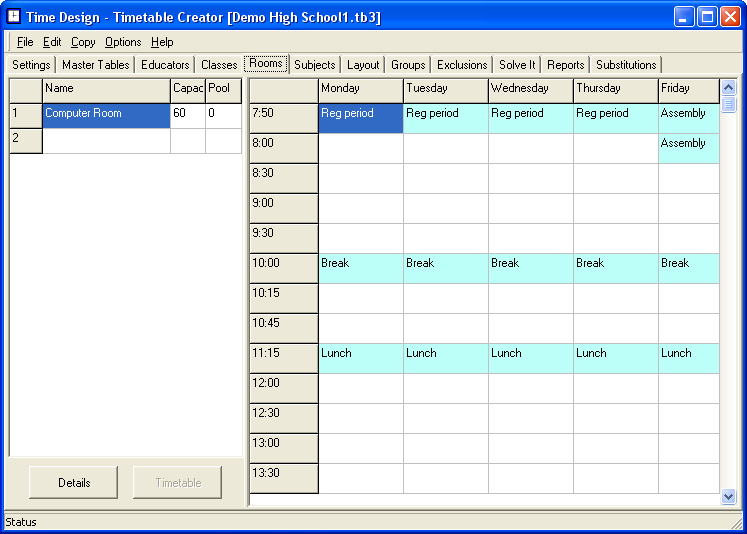
Task: Open the Copy menu
Action: 83,42
